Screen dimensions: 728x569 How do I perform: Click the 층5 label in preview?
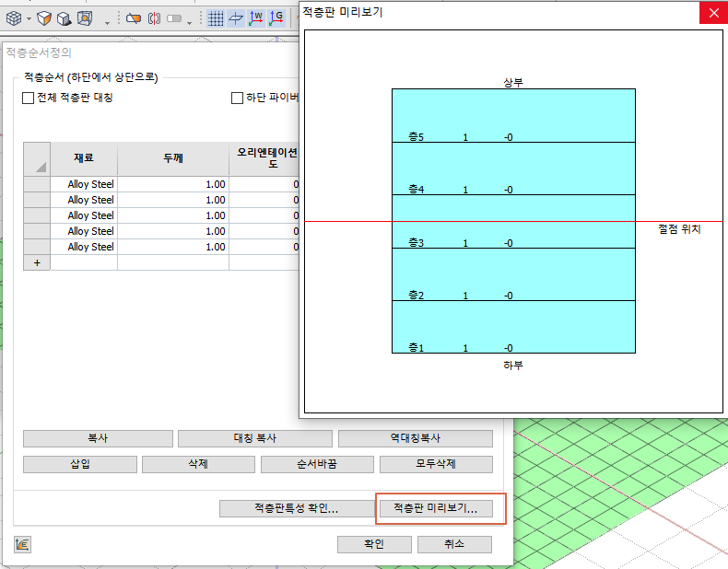pyautogui.click(x=416, y=137)
